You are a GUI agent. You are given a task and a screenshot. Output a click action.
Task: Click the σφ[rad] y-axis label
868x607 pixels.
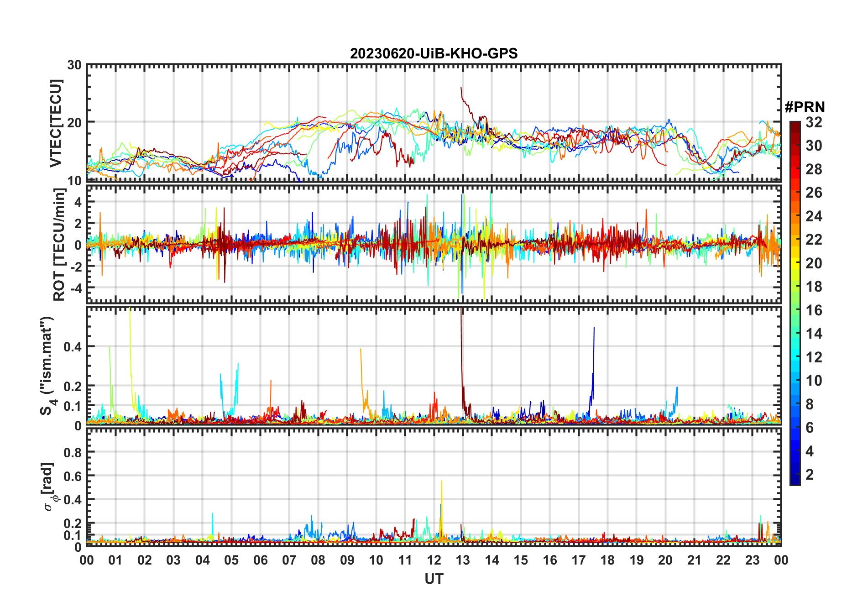[x=49, y=487]
